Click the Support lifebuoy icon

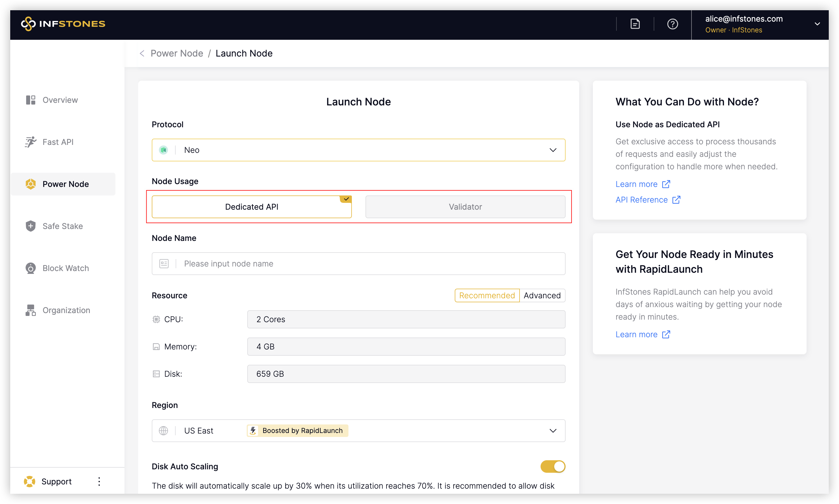(x=30, y=481)
